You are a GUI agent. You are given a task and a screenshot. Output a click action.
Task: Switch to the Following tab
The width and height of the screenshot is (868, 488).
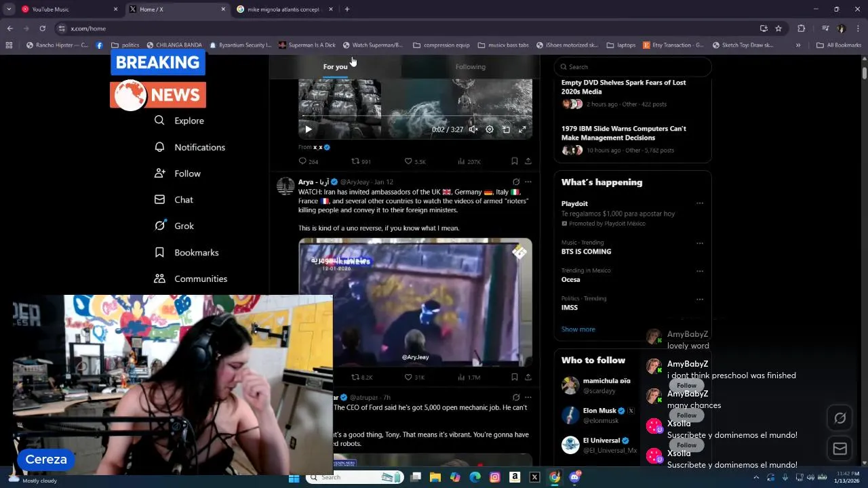pos(471,66)
